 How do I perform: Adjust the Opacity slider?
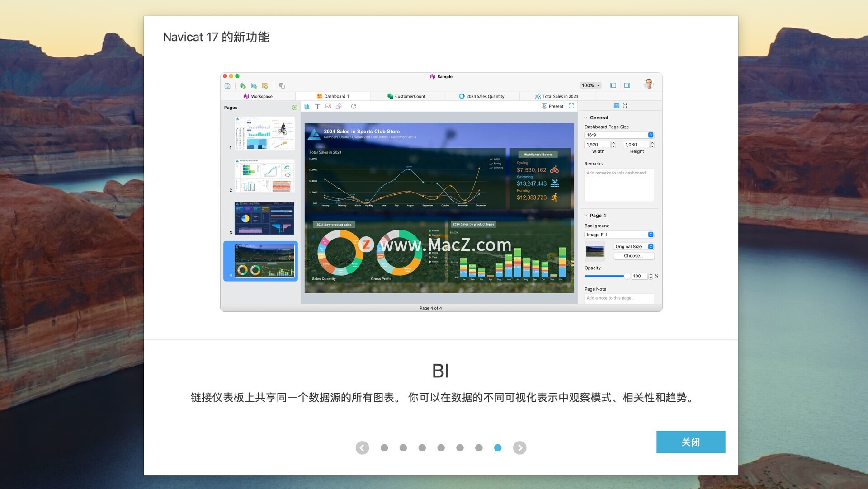point(606,276)
